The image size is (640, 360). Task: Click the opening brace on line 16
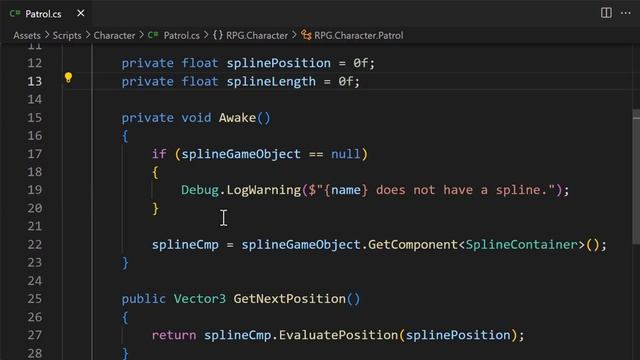125,136
